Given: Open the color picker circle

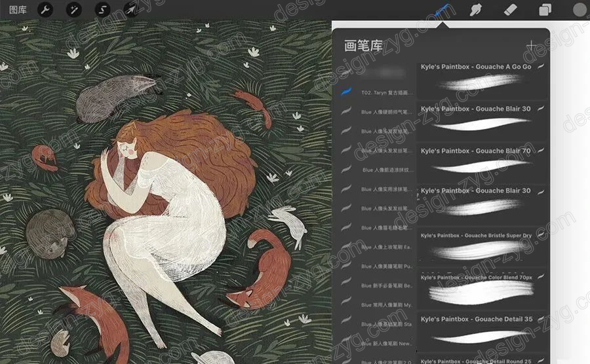Looking at the screenshot, I should point(580,10).
